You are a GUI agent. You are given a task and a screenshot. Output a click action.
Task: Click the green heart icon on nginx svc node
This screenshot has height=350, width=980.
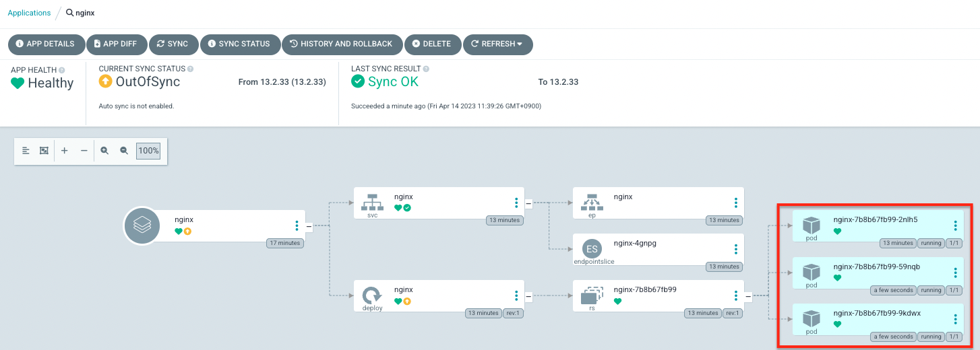click(x=398, y=208)
